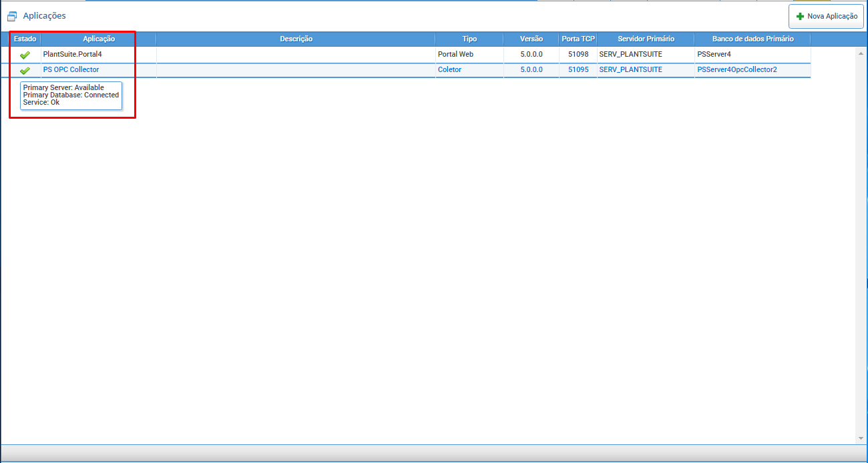This screenshot has width=868, height=463.
Task: Sort by the Aplicação column header
Action: [x=99, y=39]
